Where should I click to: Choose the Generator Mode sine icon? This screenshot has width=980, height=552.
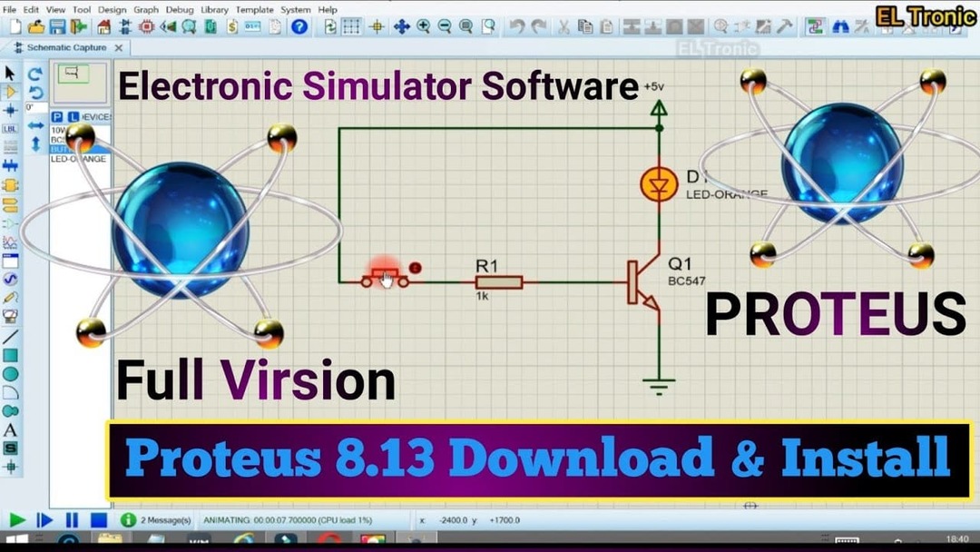click(x=10, y=279)
